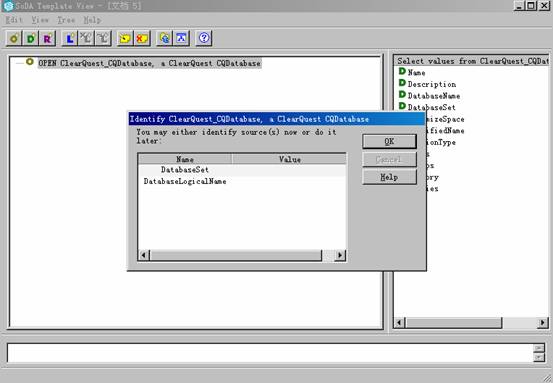Click left arrow of dialog horizontal scrollbar
The width and height of the screenshot is (553, 383).
(144, 255)
